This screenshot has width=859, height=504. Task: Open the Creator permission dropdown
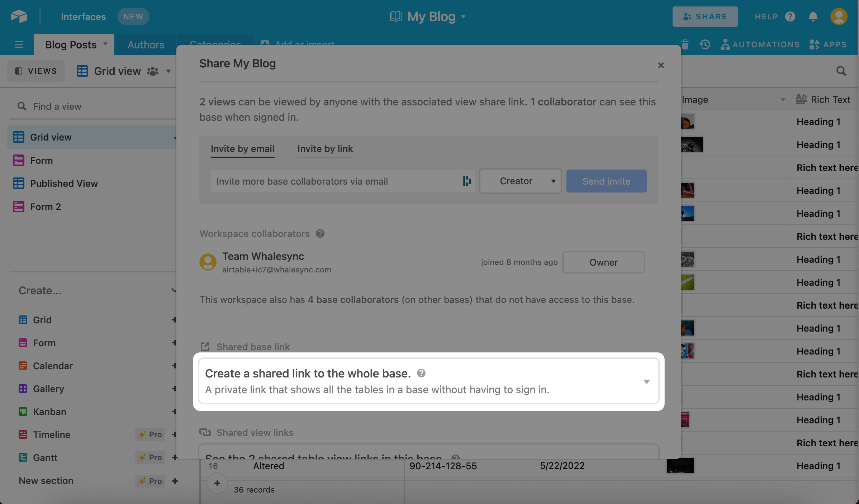click(520, 181)
